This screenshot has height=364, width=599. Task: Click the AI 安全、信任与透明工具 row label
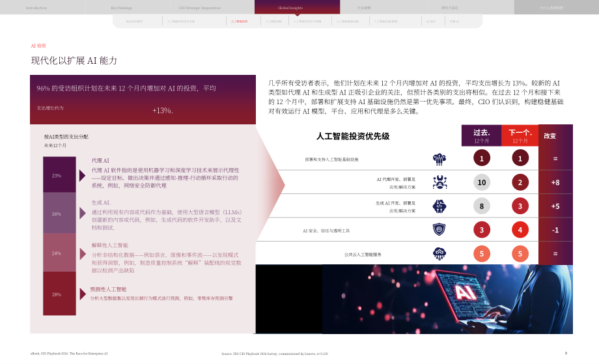(x=326, y=231)
